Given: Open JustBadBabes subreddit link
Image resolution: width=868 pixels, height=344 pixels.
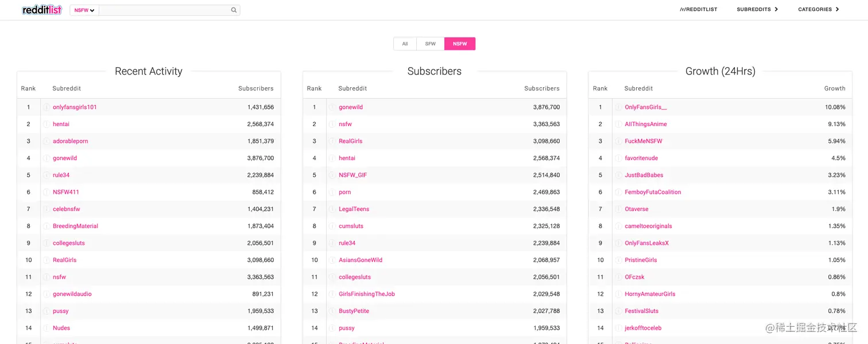Looking at the screenshot, I should (644, 175).
